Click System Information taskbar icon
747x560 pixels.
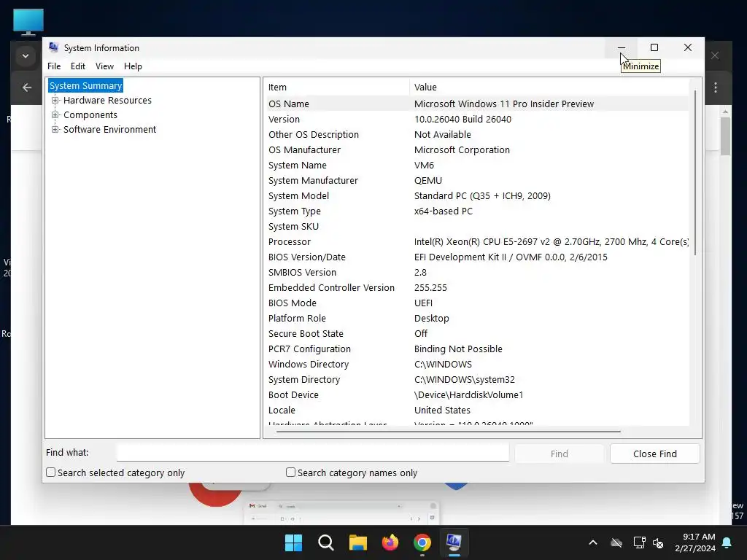454,542
